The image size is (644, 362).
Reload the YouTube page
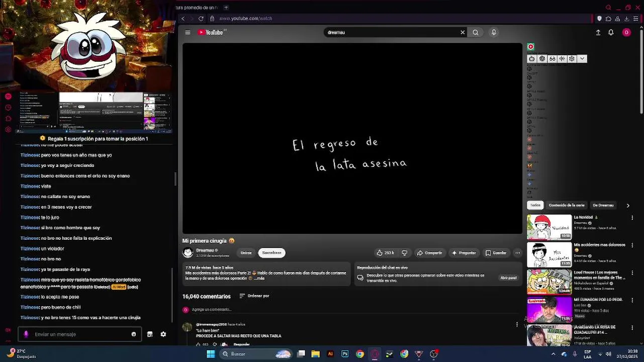tap(201, 19)
